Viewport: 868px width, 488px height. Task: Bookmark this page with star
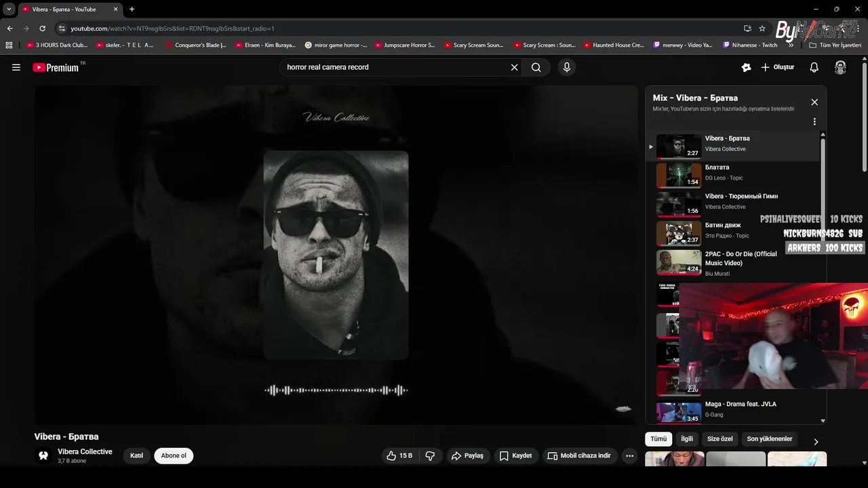(762, 28)
